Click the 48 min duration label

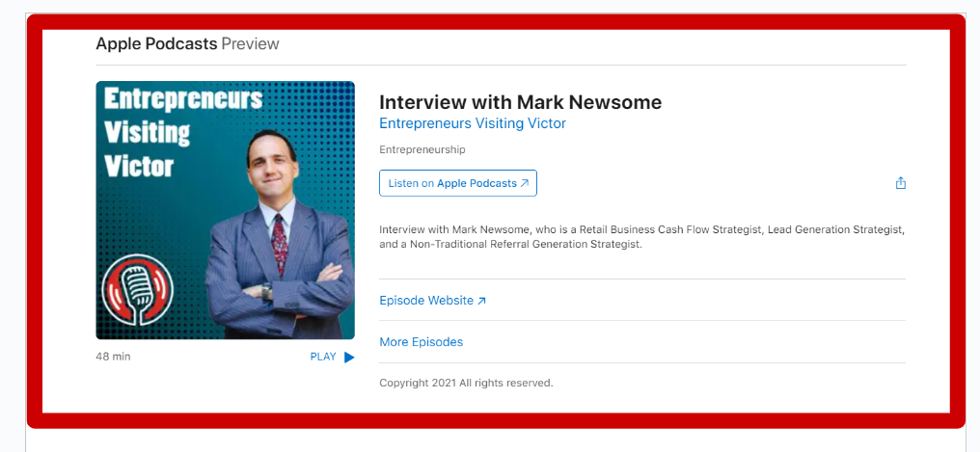(x=113, y=357)
